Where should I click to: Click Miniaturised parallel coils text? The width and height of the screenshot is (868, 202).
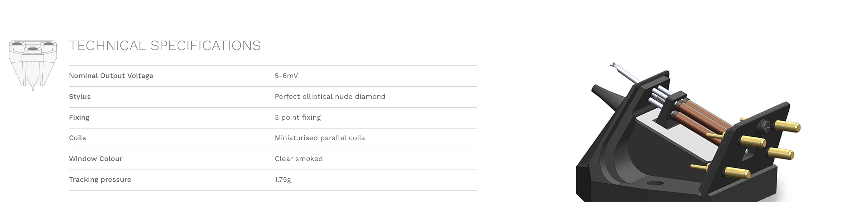320,138
